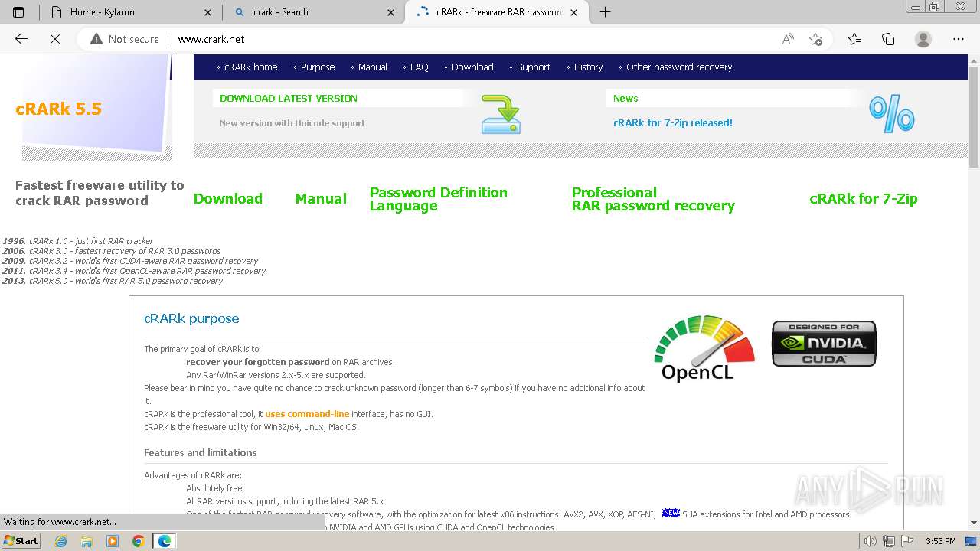This screenshot has height=551, width=980.
Task: Add this page to favorites
Action: point(815,39)
